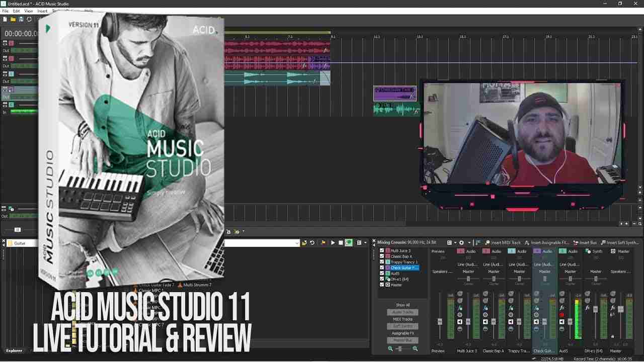Image resolution: width=644 pixels, height=362 pixels.
Task: Open the Edit menu
Action: coord(17,11)
